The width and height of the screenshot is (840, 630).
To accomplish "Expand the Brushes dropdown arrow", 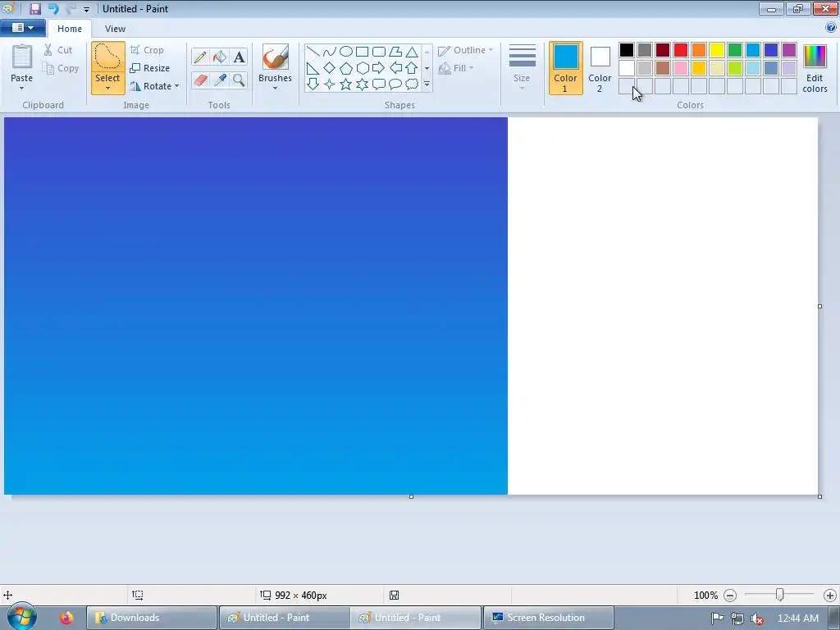I will 275,89.
